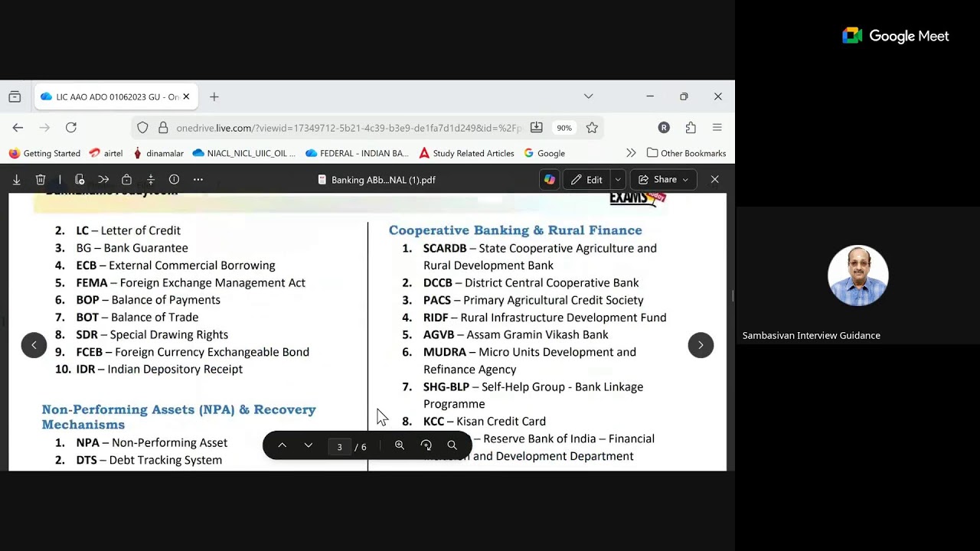The height and width of the screenshot is (551, 980).
Task: Go to previous page with up chevron
Action: pyautogui.click(x=282, y=445)
